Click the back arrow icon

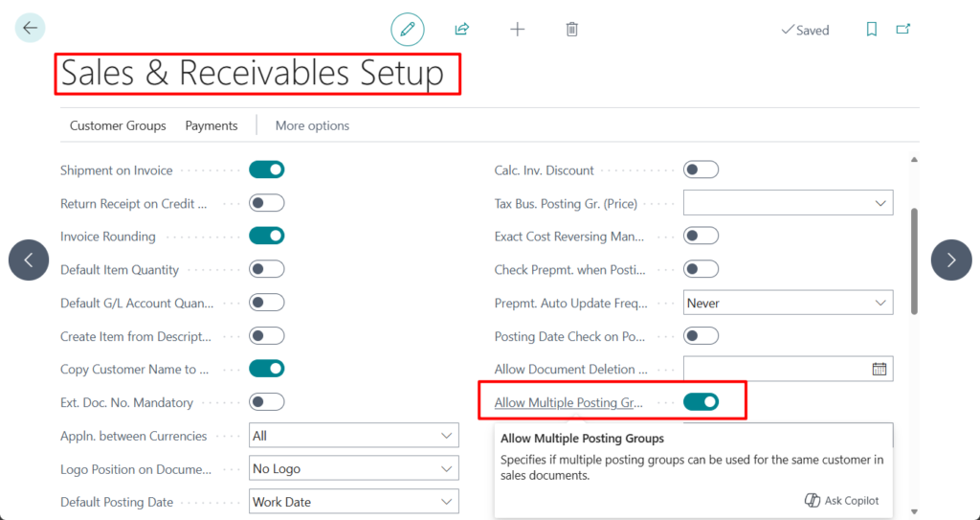click(30, 29)
